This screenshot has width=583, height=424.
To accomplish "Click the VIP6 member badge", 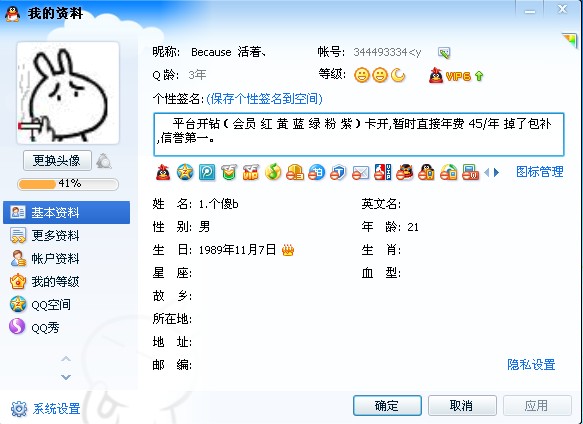I will click(x=456, y=76).
